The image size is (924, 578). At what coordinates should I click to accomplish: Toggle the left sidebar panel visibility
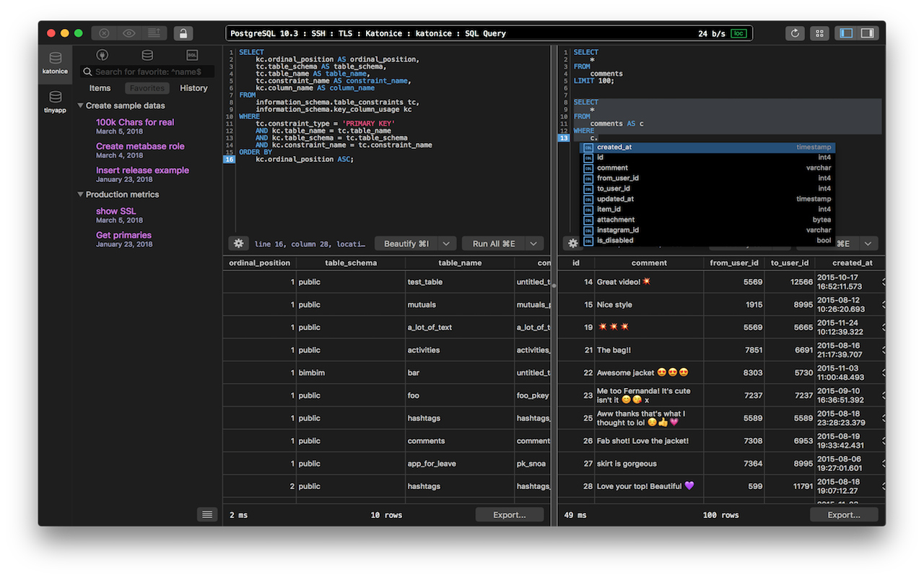tap(845, 33)
